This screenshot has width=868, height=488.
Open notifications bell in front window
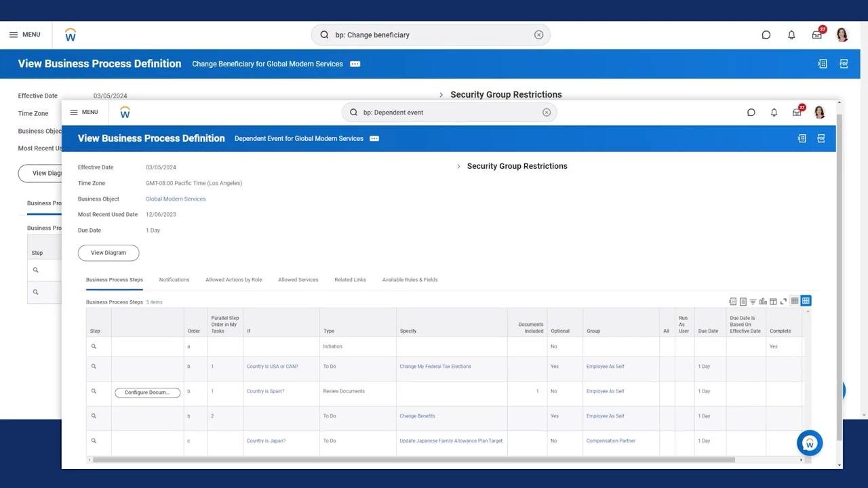click(774, 113)
